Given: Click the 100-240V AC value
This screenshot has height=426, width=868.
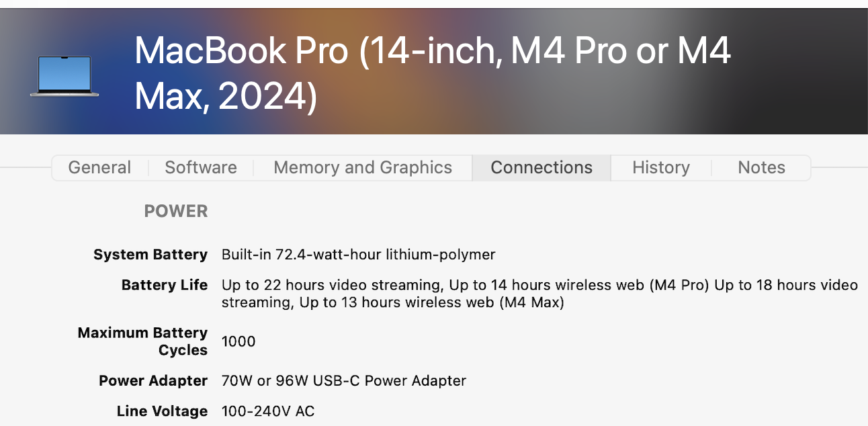Looking at the screenshot, I should click(x=267, y=411).
